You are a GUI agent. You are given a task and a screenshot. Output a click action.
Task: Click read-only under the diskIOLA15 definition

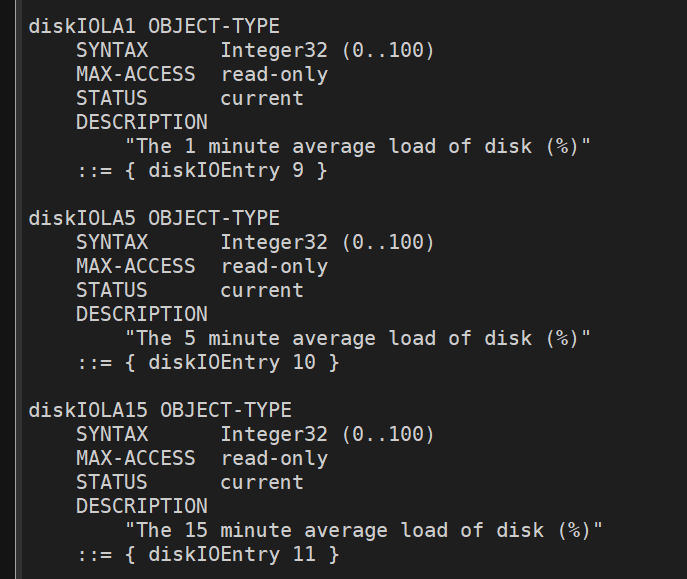(x=274, y=458)
